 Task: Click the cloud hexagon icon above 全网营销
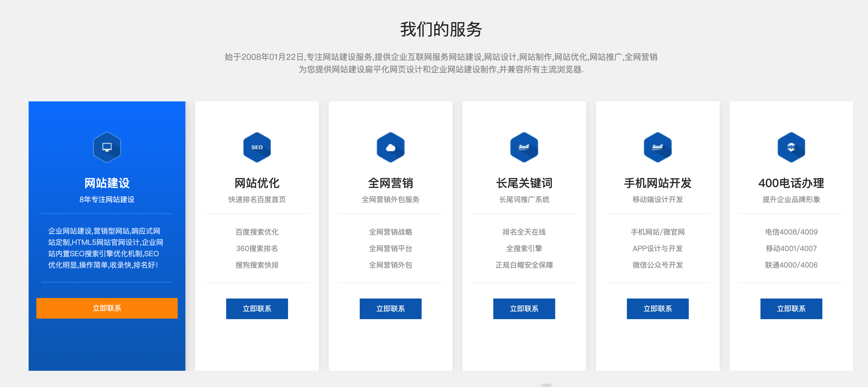(x=390, y=147)
